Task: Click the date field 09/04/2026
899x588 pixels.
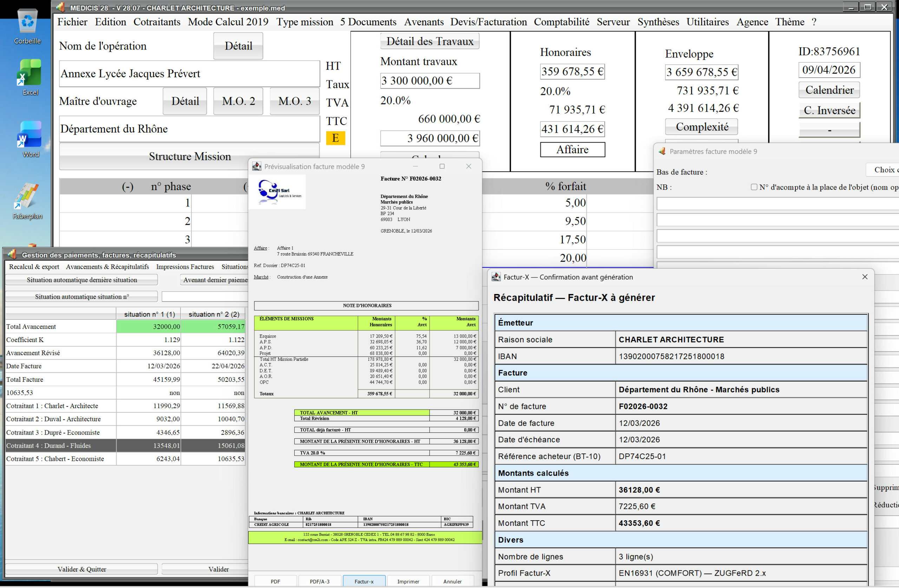Action: (x=829, y=70)
